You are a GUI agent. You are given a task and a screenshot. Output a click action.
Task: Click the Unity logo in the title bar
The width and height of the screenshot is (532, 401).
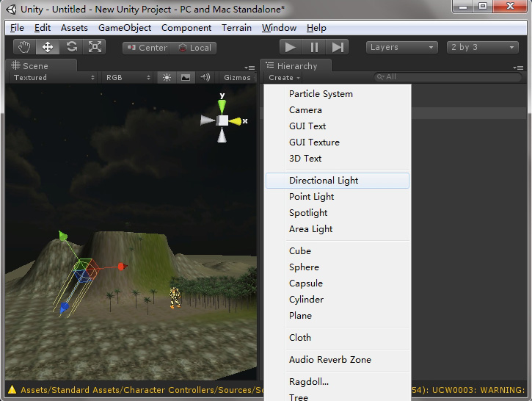pos(11,10)
